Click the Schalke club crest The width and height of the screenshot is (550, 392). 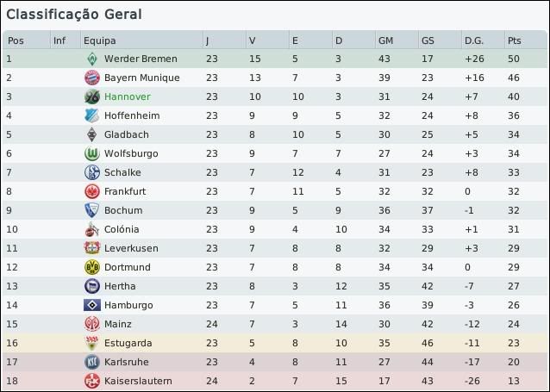pyautogui.click(x=91, y=173)
